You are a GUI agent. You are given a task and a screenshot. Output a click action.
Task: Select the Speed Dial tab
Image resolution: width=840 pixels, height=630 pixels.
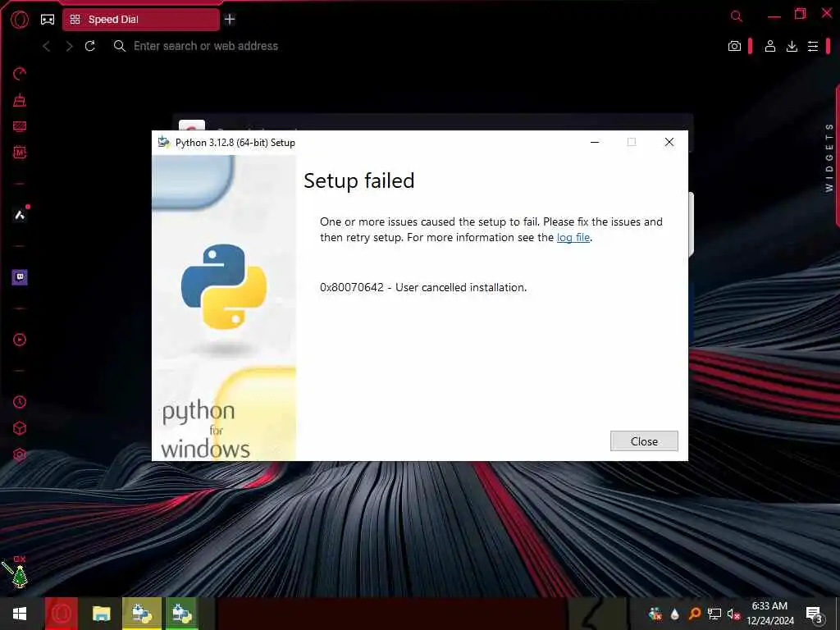pyautogui.click(x=141, y=20)
